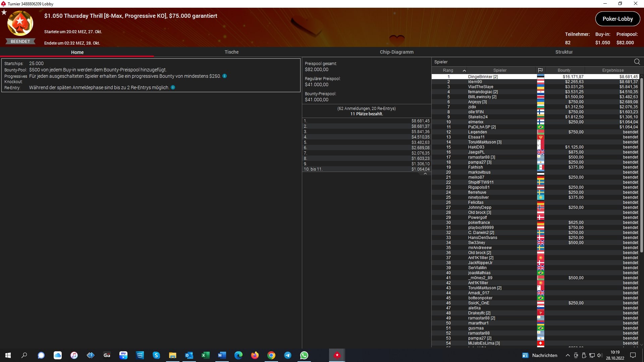This screenshot has width=644, height=362.
Task: Click the player list vertical scrollbar
Action: pos(641,164)
